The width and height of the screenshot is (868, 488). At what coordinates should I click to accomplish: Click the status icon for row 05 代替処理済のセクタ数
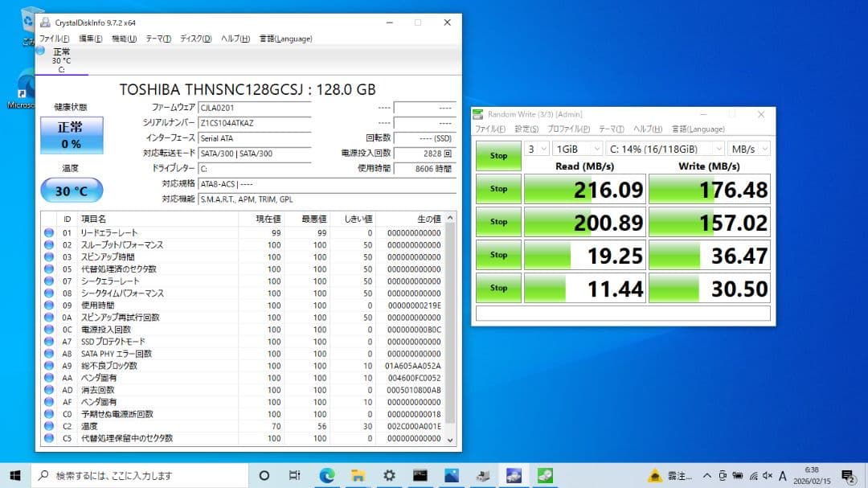tap(49, 269)
